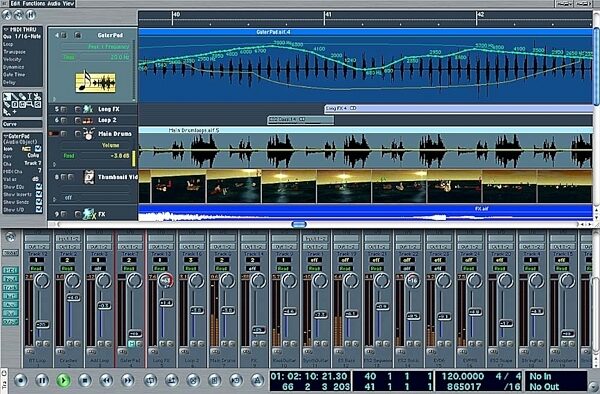The width and height of the screenshot is (600, 394).
Task: Click the Loop 2 track icon
Action: pos(88,120)
